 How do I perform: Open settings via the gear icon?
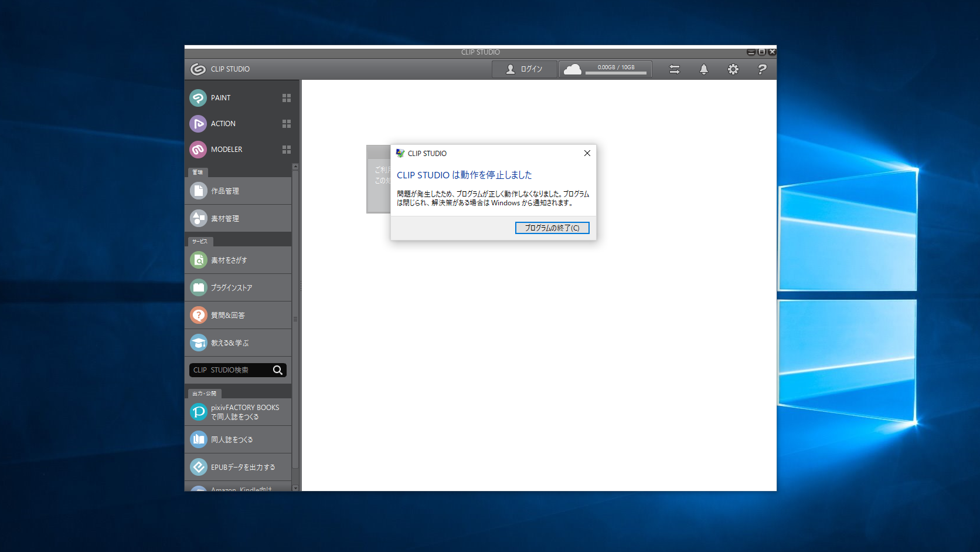[x=733, y=69]
